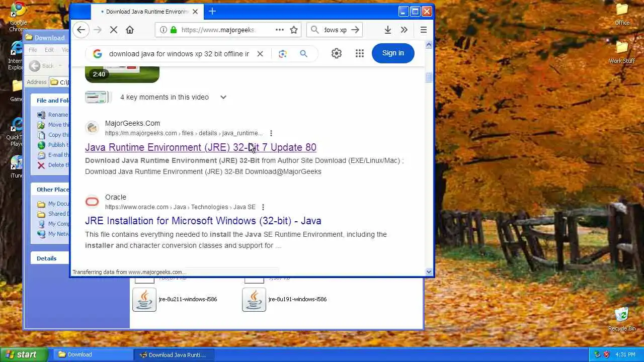
Task: Submit Firefox search box with arrow button
Action: tap(355, 30)
